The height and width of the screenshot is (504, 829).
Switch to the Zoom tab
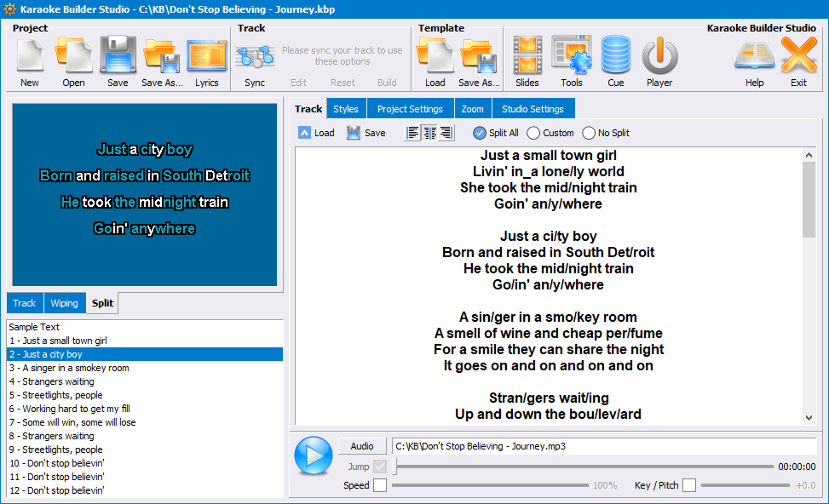(472, 109)
